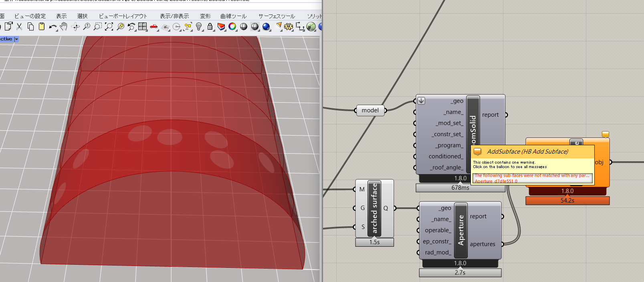The height and width of the screenshot is (282, 644).
Task: Click the warning balloon on the orange component
Action: click(606, 134)
